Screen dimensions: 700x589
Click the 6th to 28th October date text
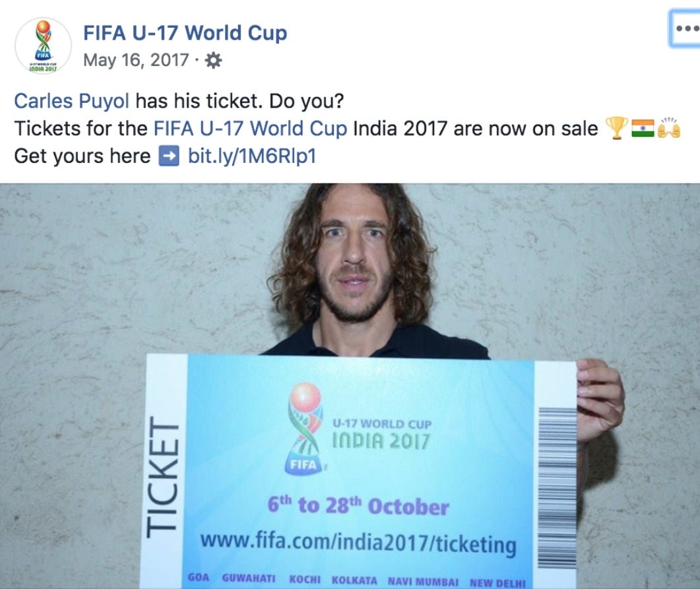pos(358,506)
